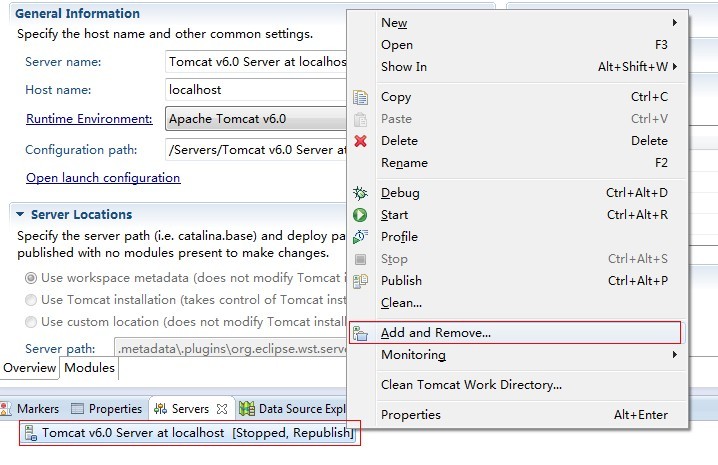
Task: Close the Servers view tab
Action: tap(222, 409)
